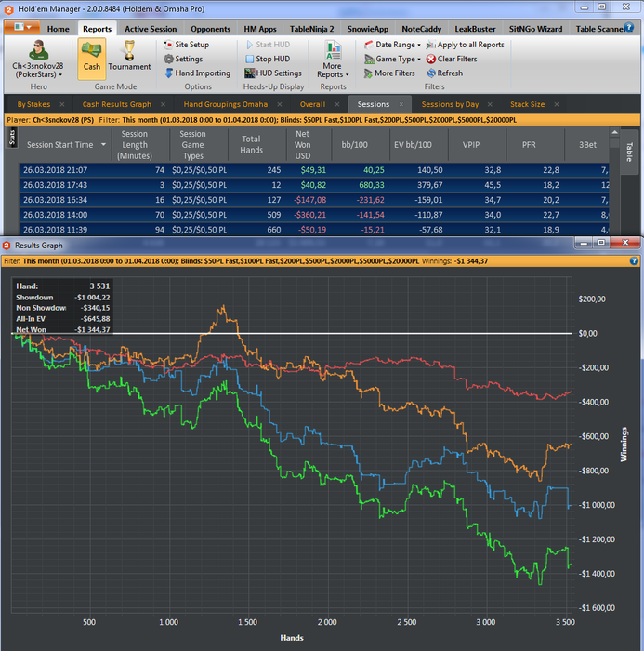
Task: Sort by PFR column header
Action: 529,145
